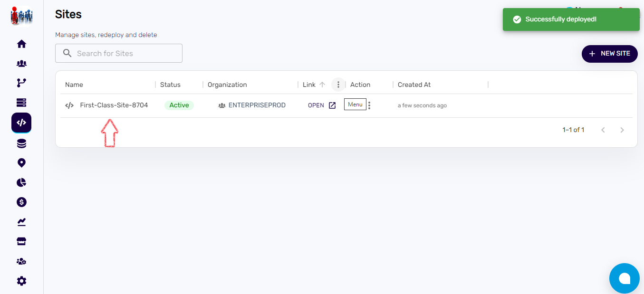Sort by the Link column arrow
This screenshot has width=644, height=294.
point(322,85)
